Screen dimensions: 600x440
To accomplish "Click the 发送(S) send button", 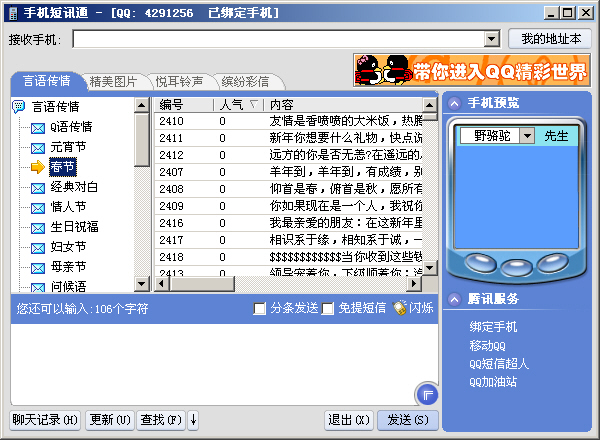I will (x=408, y=420).
